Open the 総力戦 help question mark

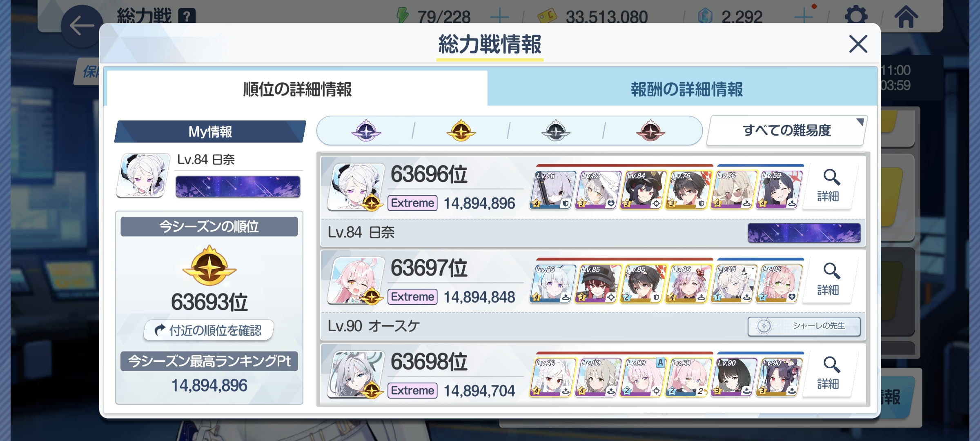(x=187, y=16)
